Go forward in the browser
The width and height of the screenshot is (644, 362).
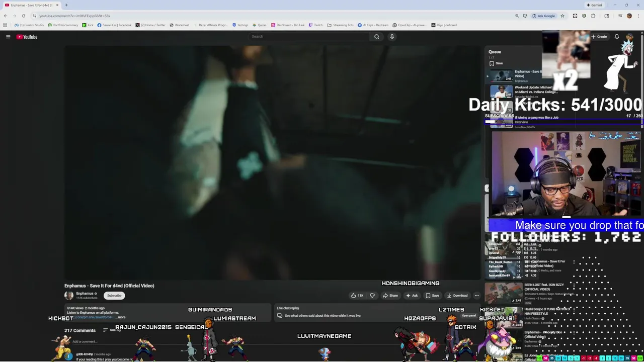pyautogui.click(x=14, y=16)
